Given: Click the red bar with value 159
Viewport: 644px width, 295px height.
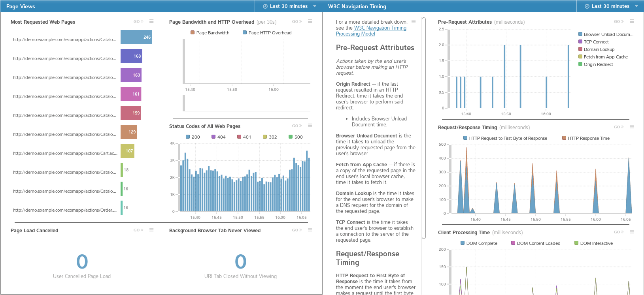Looking at the screenshot, I should (x=131, y=113).
